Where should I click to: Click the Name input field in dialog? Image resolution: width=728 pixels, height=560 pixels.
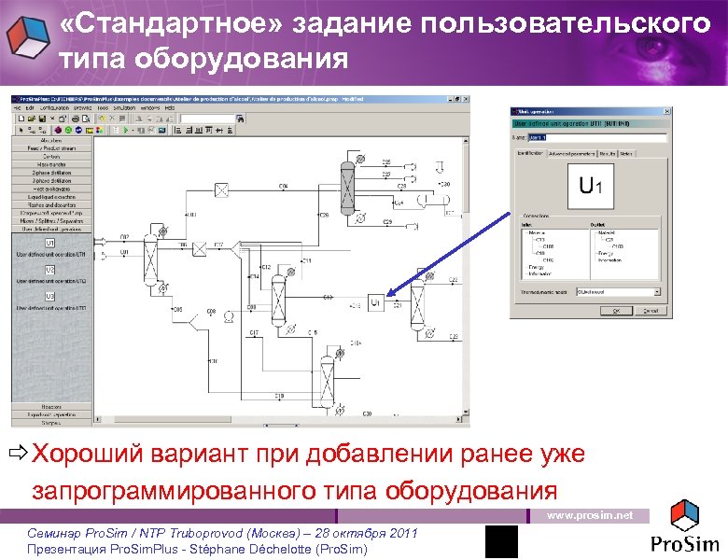pos(597,137)
